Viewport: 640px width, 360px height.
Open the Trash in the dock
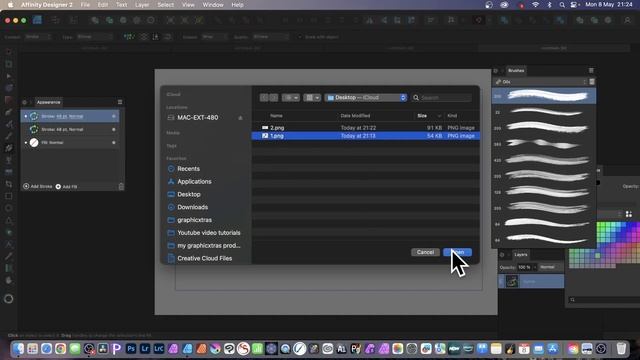point(621,349)
